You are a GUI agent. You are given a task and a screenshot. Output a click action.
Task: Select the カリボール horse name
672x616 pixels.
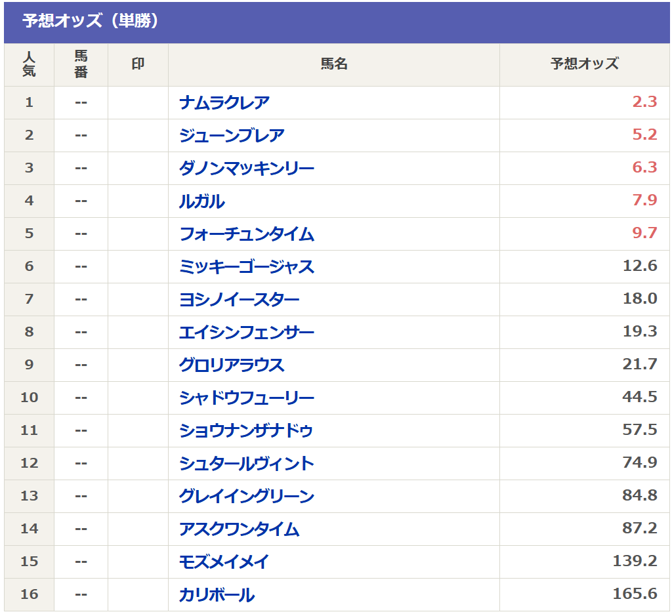(x=217, y=595)
